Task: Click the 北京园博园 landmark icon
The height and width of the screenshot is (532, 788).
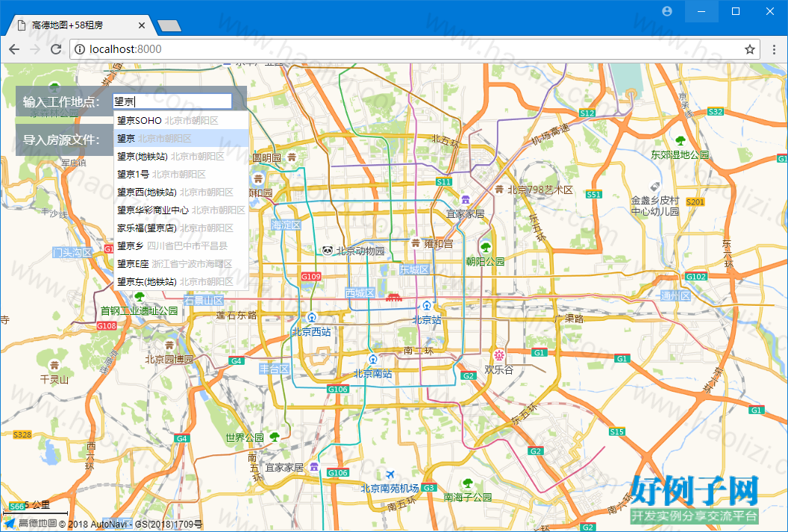Action: [x=169, y=345]
